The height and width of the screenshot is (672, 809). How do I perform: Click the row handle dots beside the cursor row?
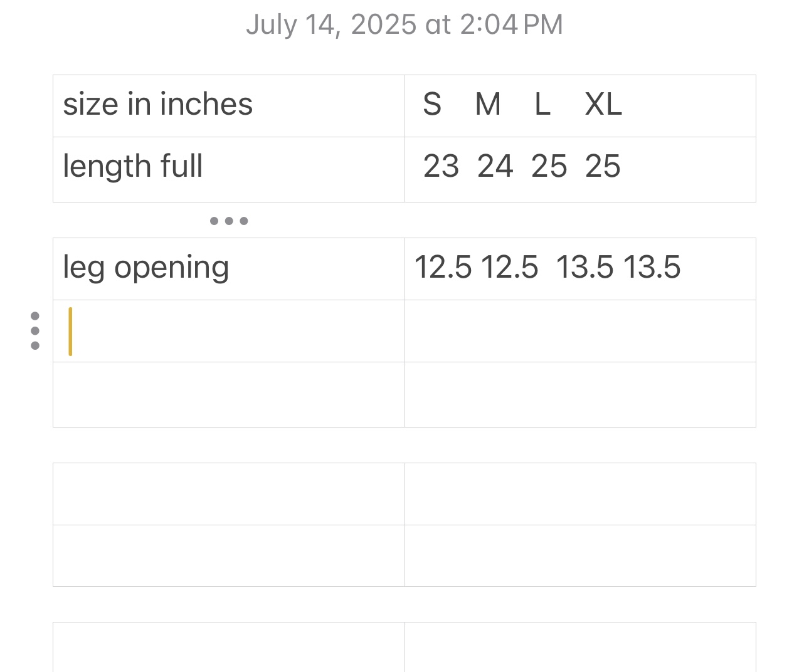[35, 331]
